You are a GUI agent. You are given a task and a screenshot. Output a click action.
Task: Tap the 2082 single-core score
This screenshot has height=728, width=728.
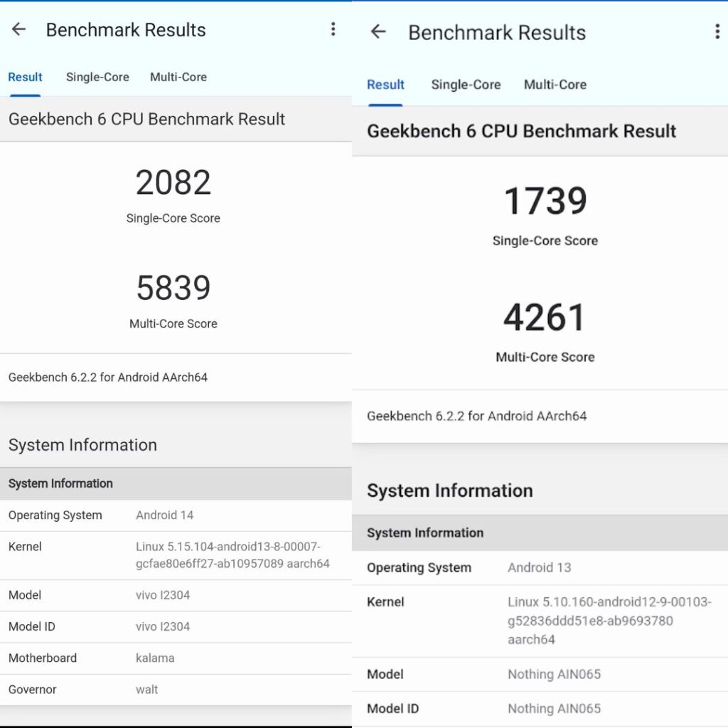173,183
